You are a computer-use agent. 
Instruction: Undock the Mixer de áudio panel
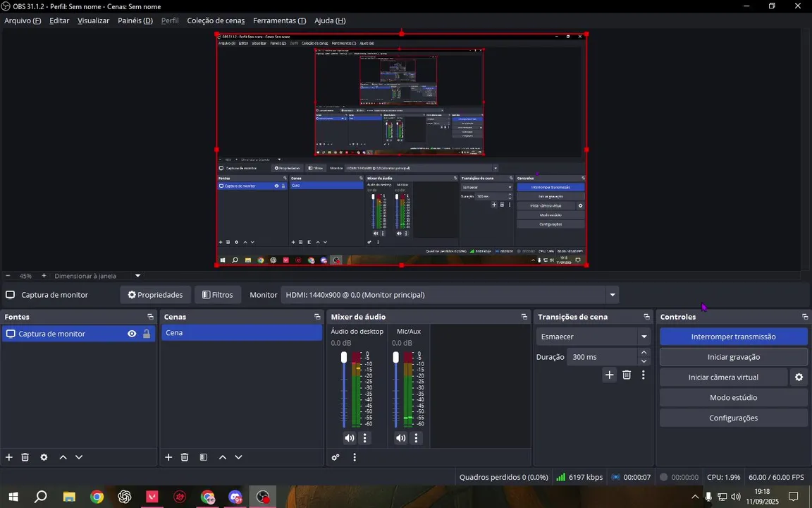point(524,317)
